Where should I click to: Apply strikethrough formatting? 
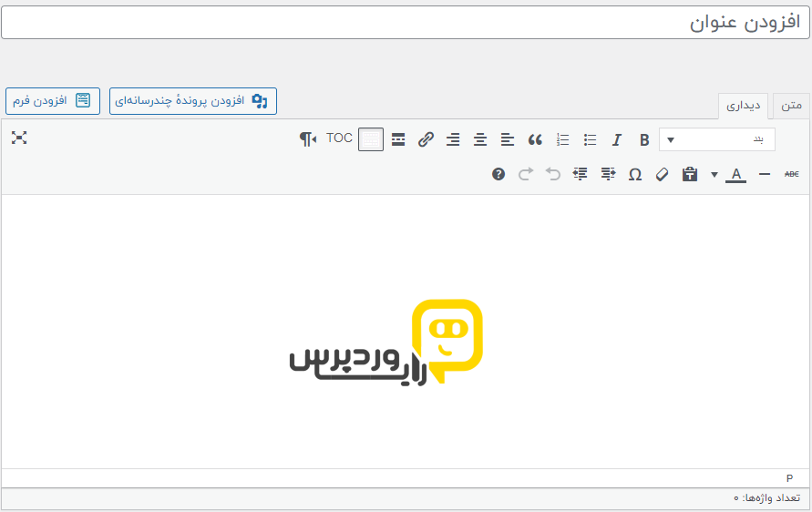click(791, 175)
